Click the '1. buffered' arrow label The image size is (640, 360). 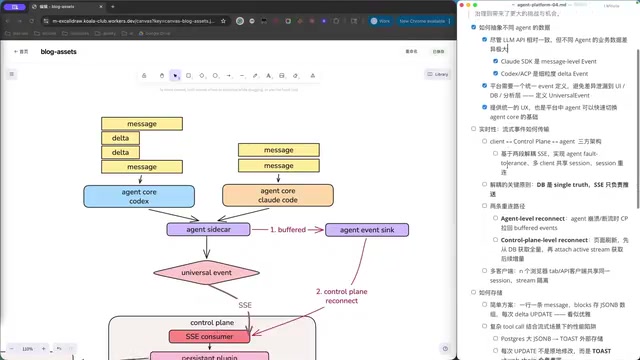point(288,230)
